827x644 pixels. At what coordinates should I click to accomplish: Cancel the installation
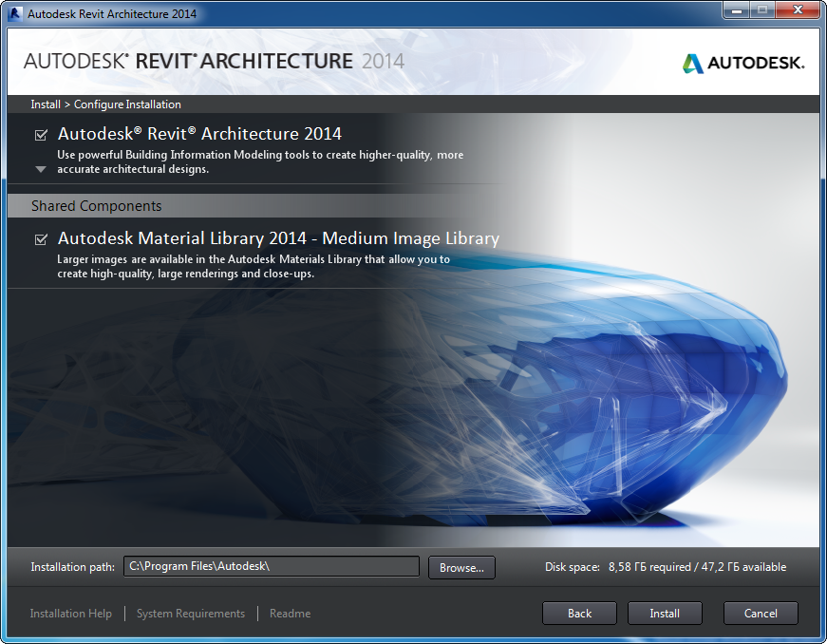tap(761, 614)
